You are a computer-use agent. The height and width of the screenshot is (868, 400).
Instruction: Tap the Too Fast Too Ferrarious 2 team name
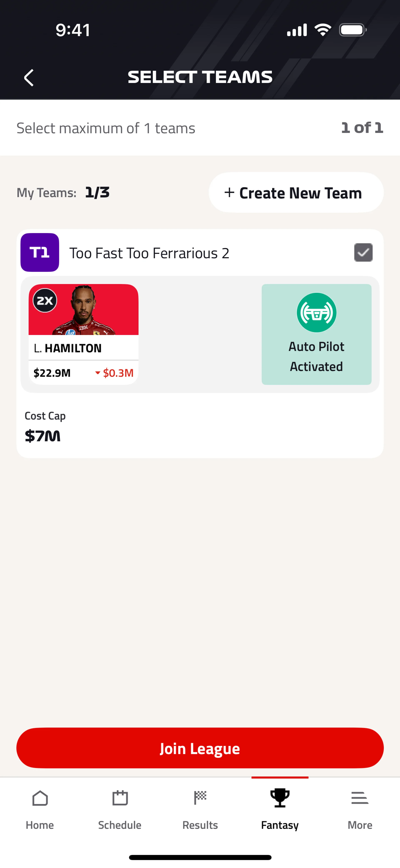[x=149, y=253]
